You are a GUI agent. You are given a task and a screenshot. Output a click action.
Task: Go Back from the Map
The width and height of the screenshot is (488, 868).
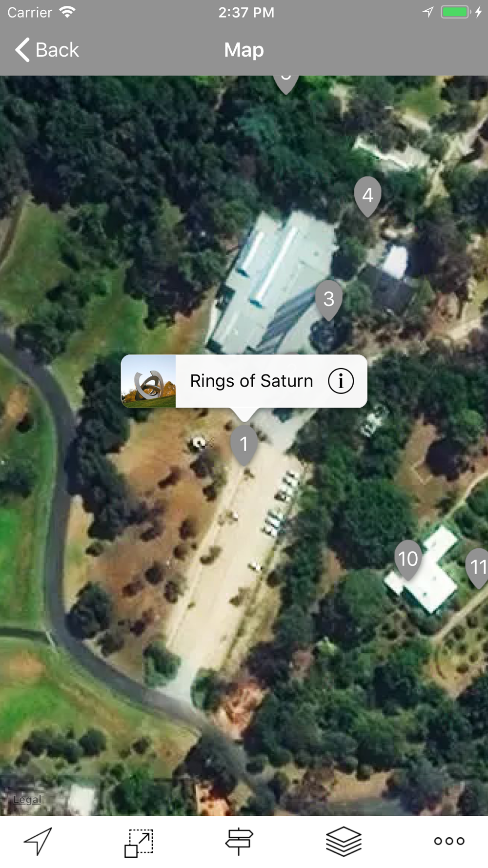click(47, 50)
